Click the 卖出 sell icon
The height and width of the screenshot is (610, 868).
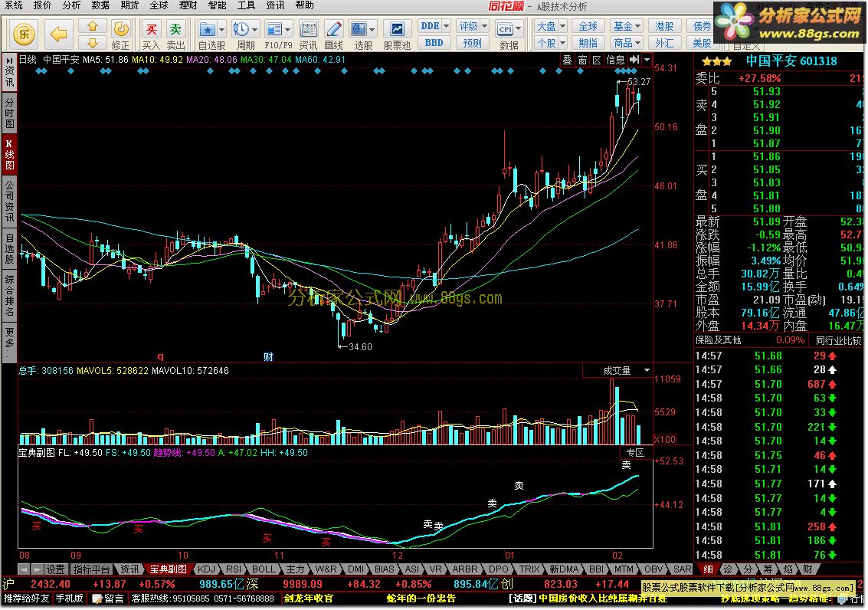175,34
